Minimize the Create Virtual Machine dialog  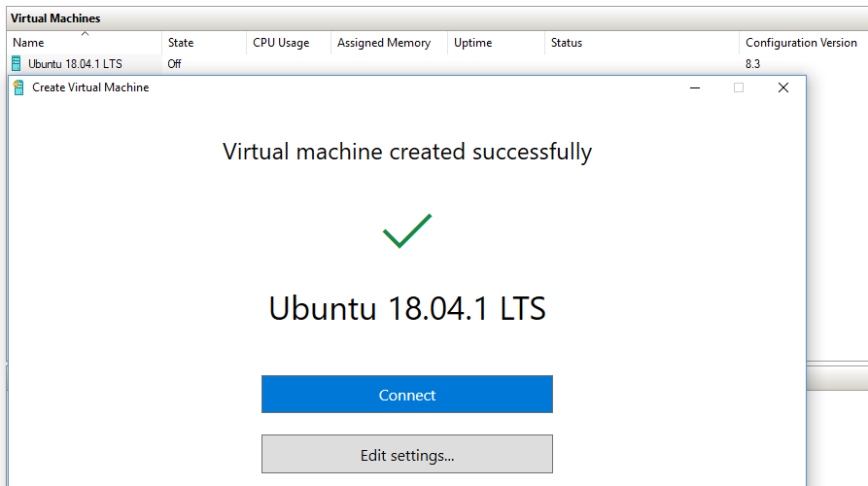[x=696, y=87]
